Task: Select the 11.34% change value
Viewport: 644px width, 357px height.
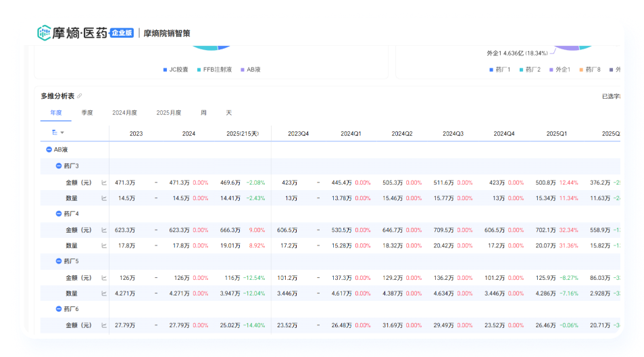Action: pos(568,198)
